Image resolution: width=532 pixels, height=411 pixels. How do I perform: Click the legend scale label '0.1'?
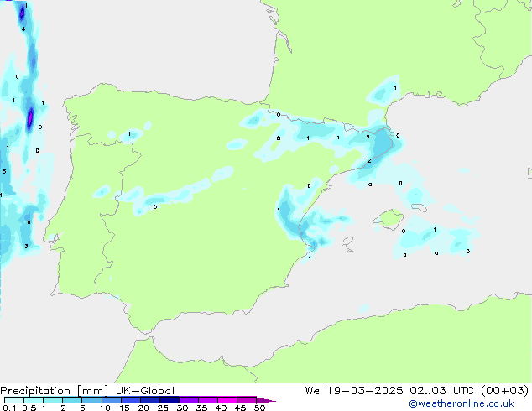click(x=9, y=408)
